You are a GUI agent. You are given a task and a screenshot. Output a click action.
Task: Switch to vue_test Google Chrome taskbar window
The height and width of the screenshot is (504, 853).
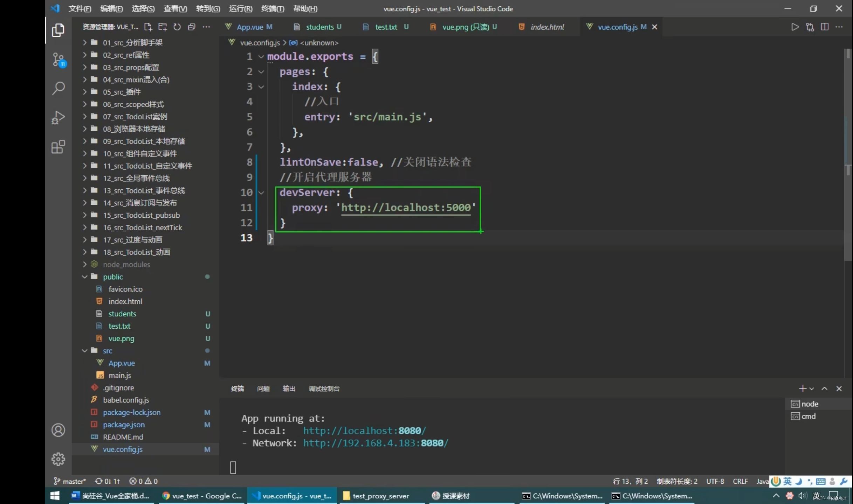[x=202, y=496]
